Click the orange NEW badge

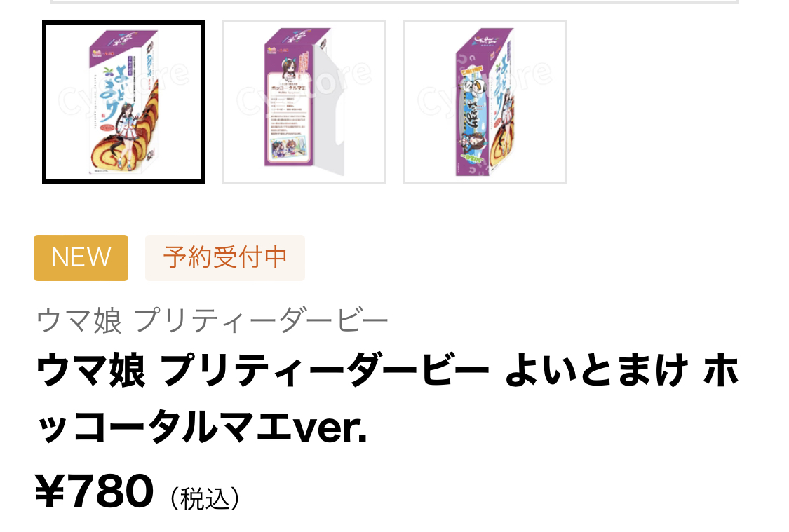click(81, 257)
